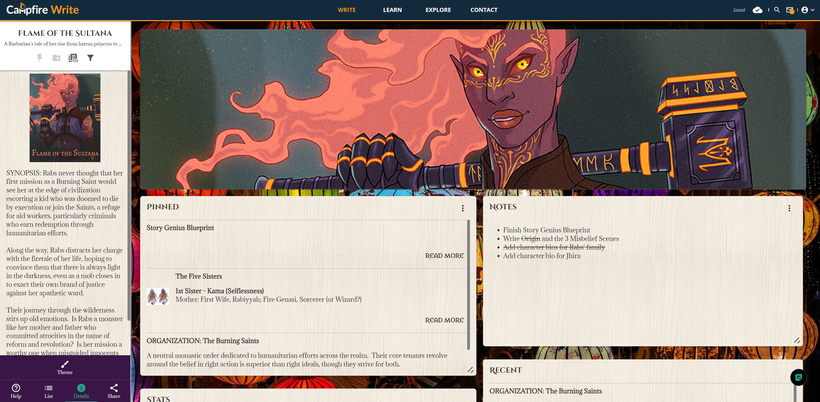
Task: Open the Notes panel three-dot menu
Action: point(789,208)
